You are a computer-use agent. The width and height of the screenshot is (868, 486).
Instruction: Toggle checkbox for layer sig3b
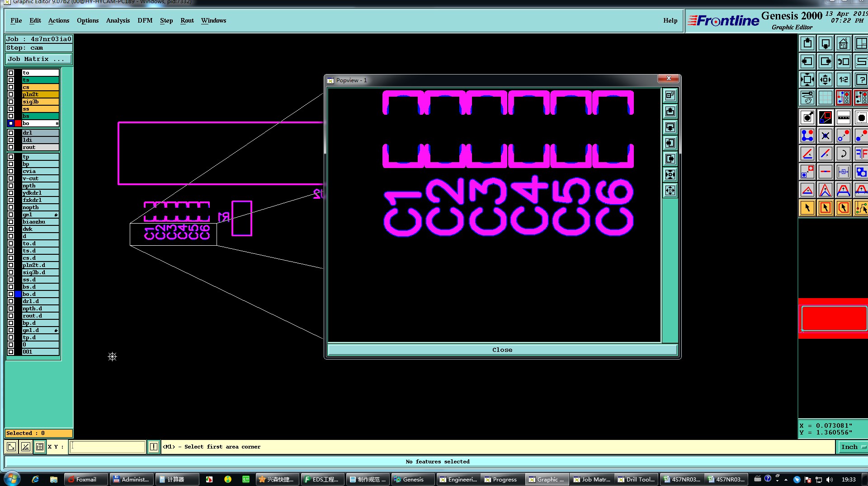pyautogui.click(x=11, y=102)
